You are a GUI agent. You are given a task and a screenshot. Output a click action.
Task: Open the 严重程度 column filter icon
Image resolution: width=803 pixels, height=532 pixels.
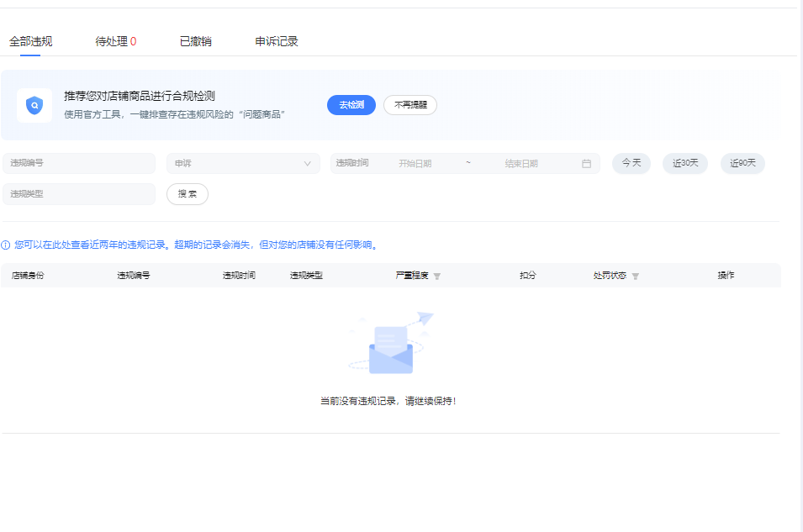coord(437,277)
